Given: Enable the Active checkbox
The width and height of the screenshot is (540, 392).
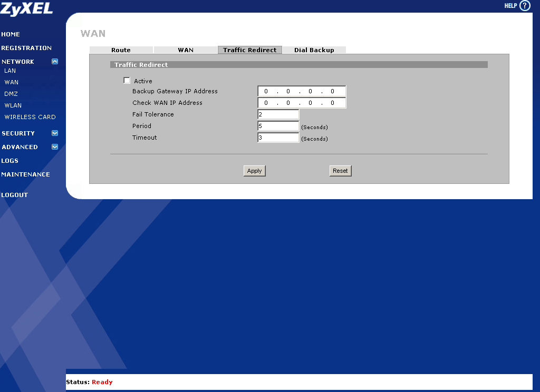Looking at the screenshot, I should [x=127, y=80].
